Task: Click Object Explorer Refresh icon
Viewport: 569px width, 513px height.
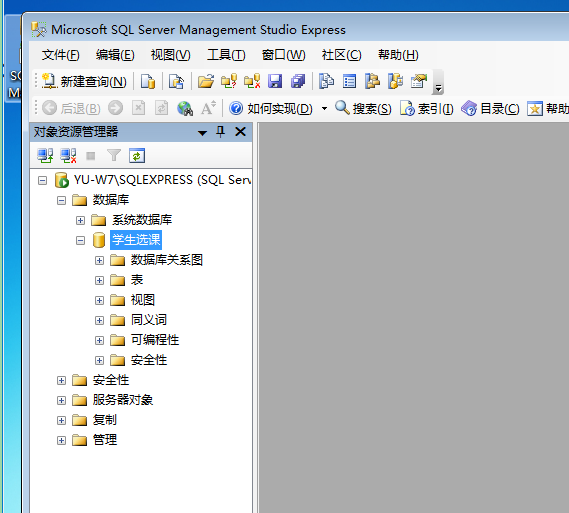Action: tap(137, 156)
